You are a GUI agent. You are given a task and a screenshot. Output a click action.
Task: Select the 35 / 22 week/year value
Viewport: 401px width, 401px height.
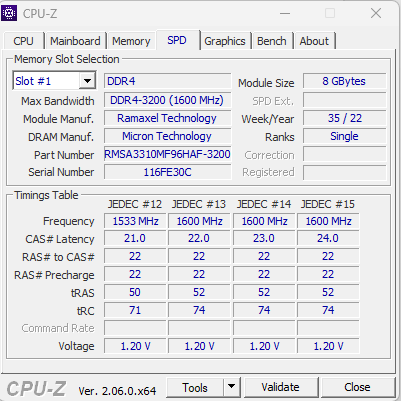tap(344, 118)
